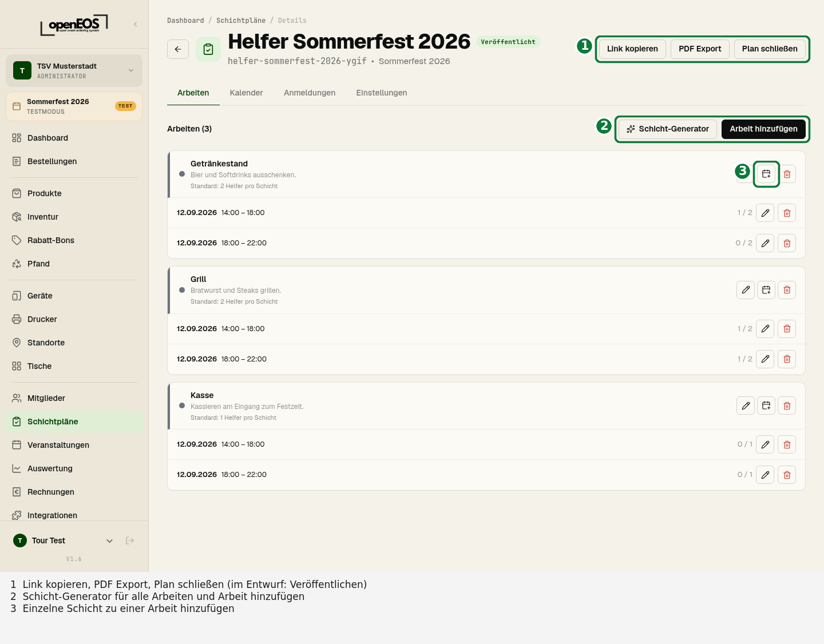Click the Veröffentlicht status badge
This screenshot has width=824, height=644.
click(508, 42)
